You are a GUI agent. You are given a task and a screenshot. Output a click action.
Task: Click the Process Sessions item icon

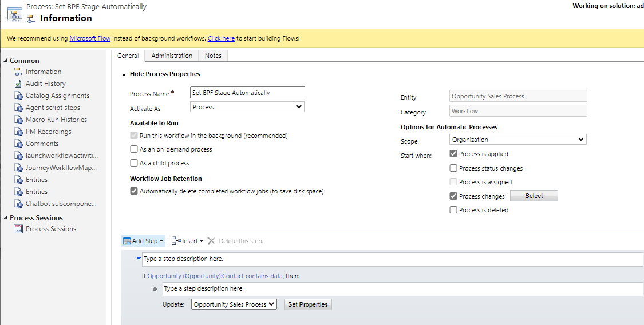pos(18,229)
